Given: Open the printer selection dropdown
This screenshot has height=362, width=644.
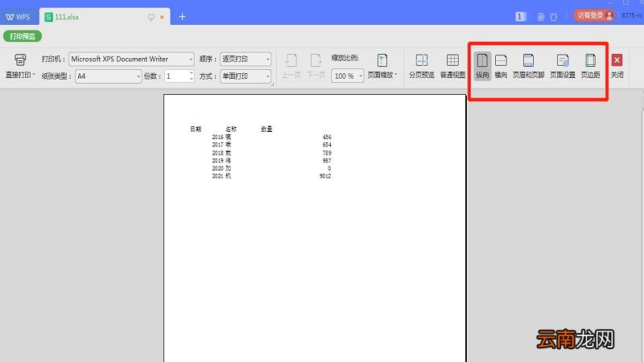Looking at the screenshot, I should (x=191, y=59).
